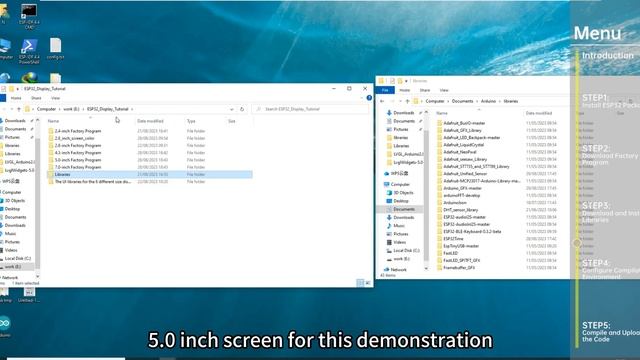Open address bar history dropdown in ESP32_Display_Tutorial window
Screen dimensions: 640x360
tap(231, 109)
